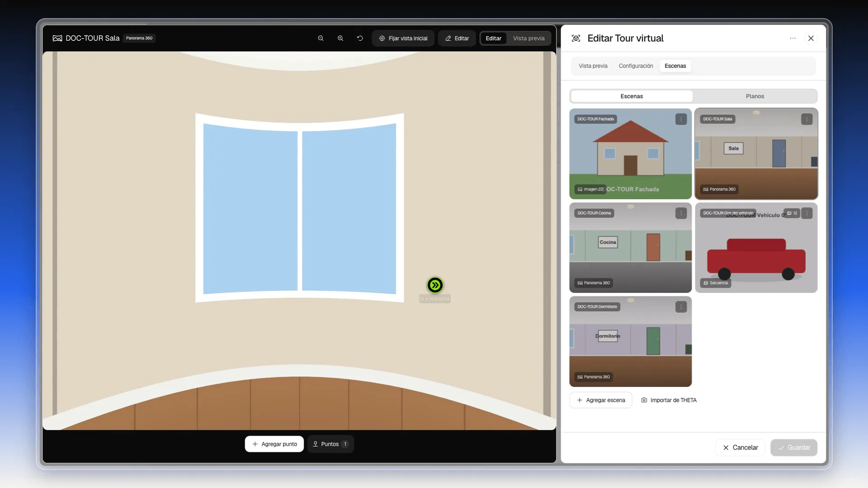The height and width of the screenshot is (488, 868).
Task: Click the image count badge on vehicle scene
Action: point(792,213)
